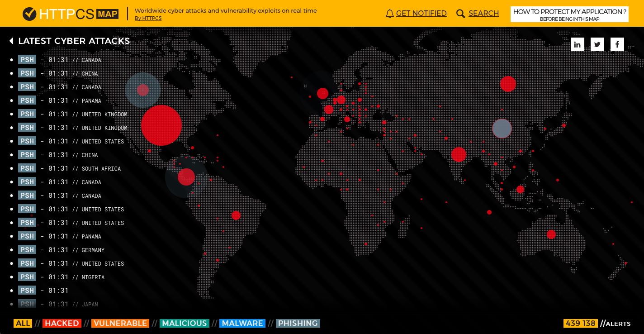This screenshot has width=644, height=334.
Task: Show only MALWARE alerts
Action: 242,323
